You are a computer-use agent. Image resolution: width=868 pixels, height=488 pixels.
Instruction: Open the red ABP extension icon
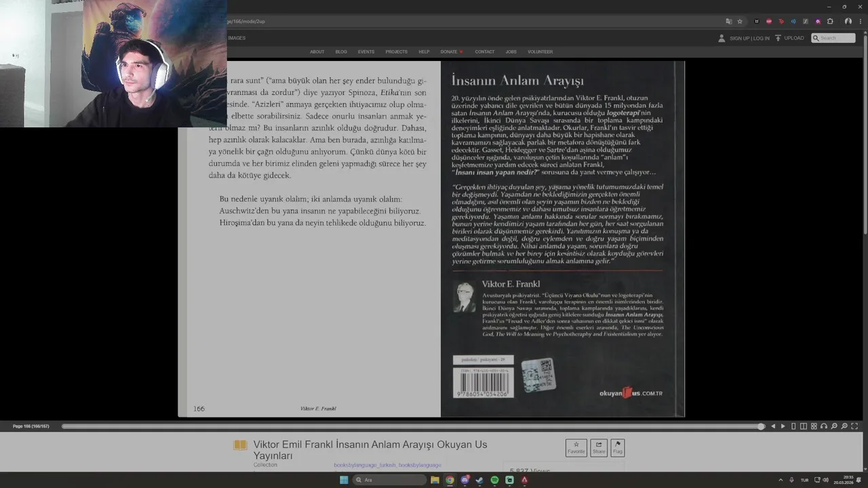(x=769, y=21)
